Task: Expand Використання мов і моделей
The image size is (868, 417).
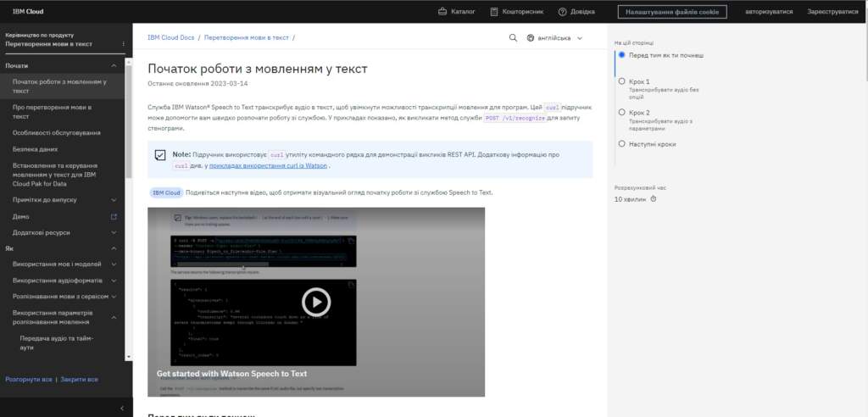Action: [x=114, y=264]
